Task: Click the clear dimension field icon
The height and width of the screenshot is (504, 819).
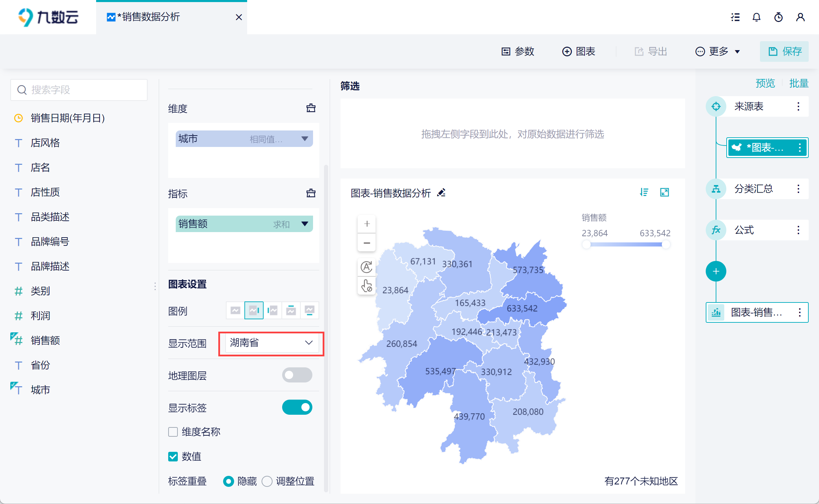Action: 311,108
